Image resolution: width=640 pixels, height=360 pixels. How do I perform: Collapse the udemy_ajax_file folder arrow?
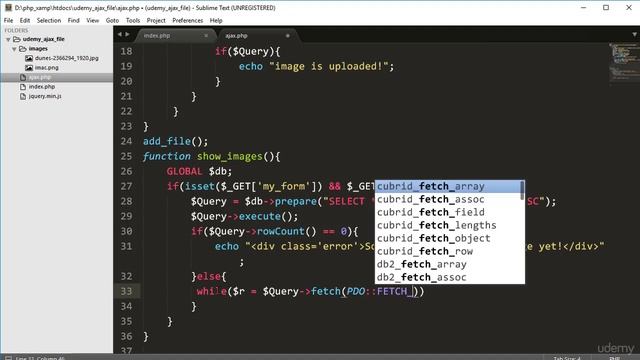tap(8, 40)
